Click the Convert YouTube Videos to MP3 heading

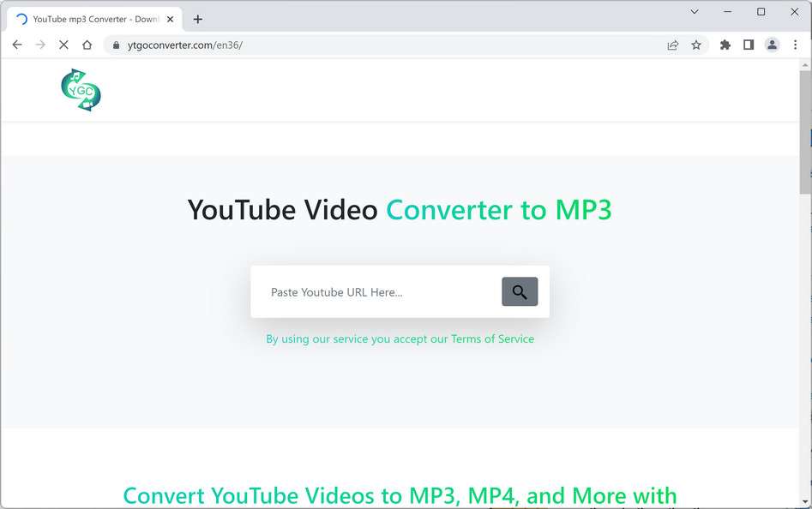[400, 495]
